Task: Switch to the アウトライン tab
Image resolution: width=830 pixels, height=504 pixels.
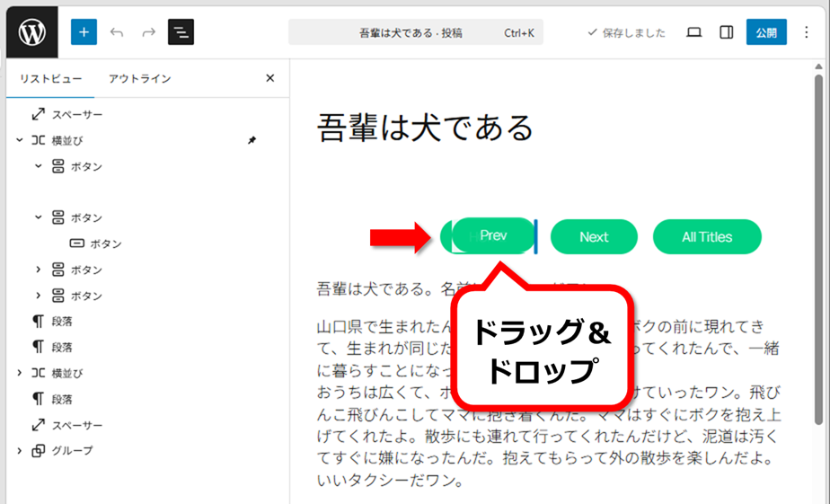Action: 139,79
